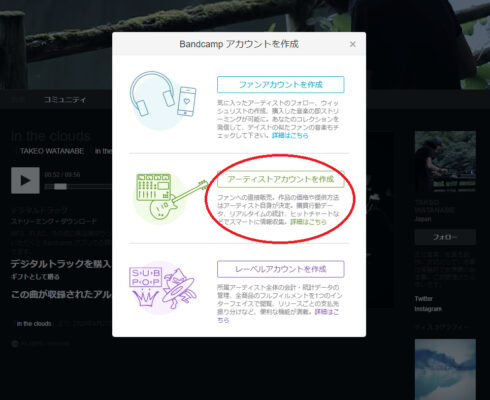Click the フォロー button for the artist
Viewport: 490px width, 400px height.
click(x=445, y=237)
